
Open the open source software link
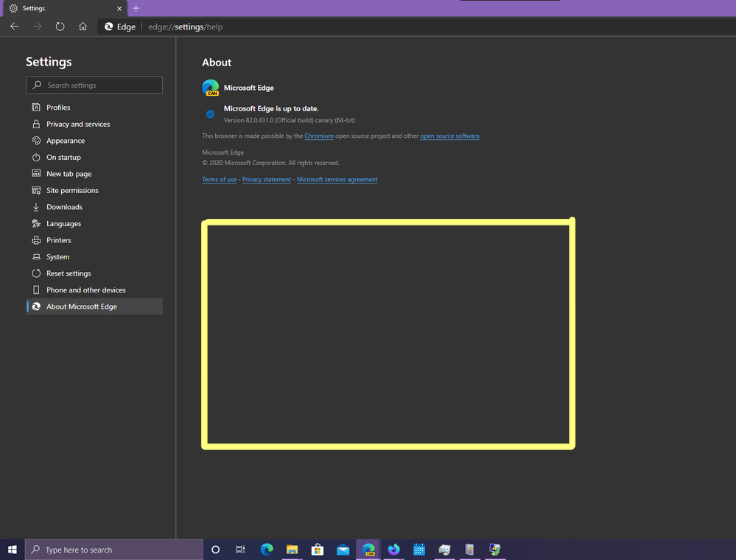pos(449,136)
